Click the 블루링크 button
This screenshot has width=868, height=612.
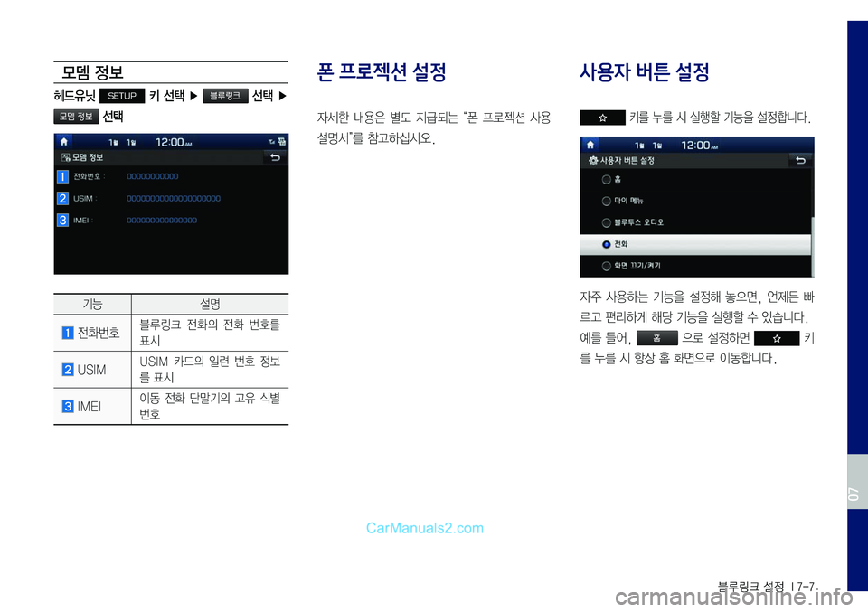pos(225,96)
